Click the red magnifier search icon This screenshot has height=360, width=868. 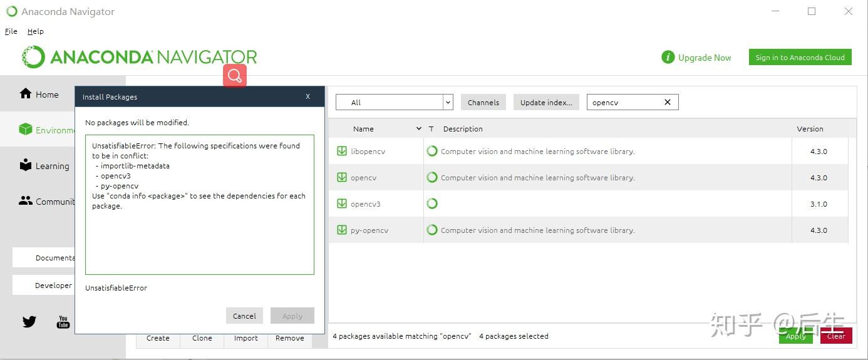235,76
